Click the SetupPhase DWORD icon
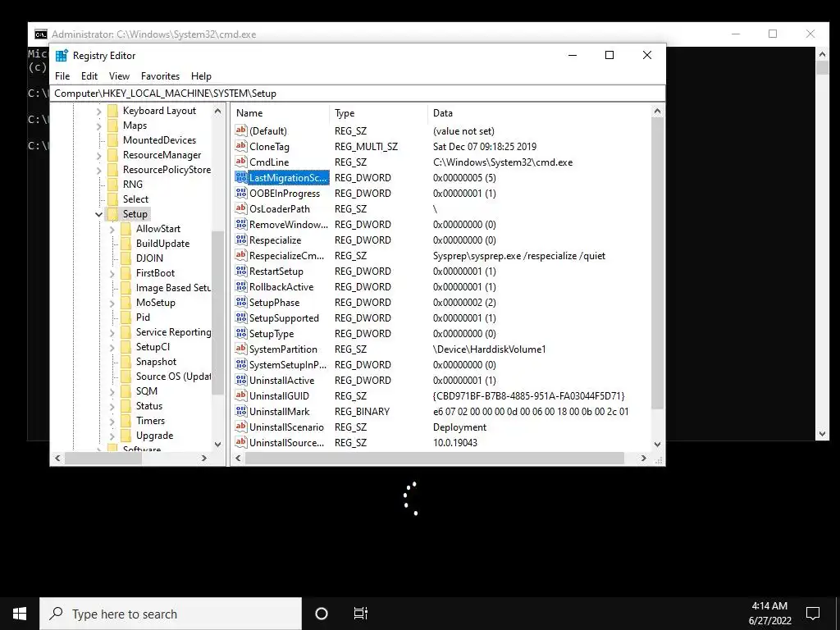The width and height of the screenshot is (840, 630). (x=241, y=302)
